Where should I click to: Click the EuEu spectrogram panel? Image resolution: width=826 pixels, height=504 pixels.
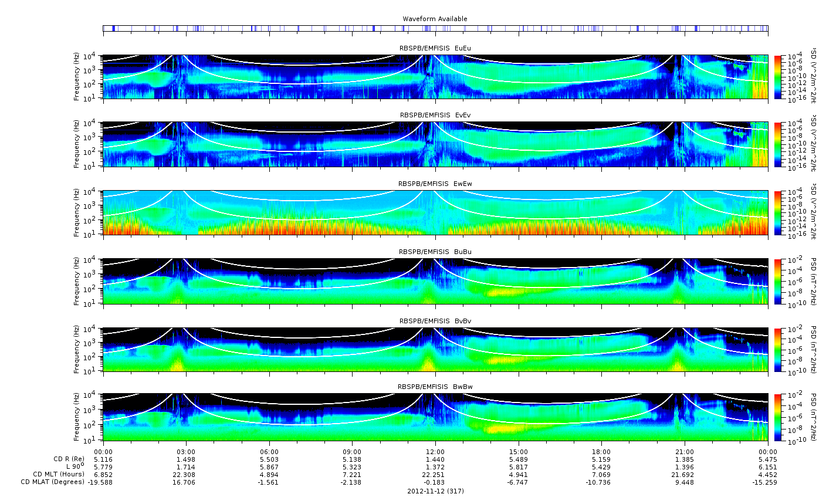[x=435, y=77]
